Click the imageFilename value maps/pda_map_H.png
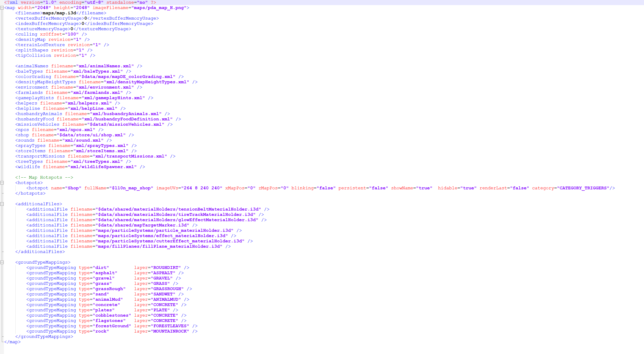This screenshot has width=644, height=354. pos(159,8)
